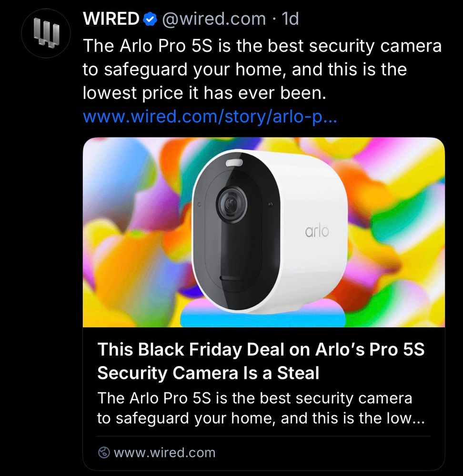This screenshot has width=463, height=476.
Task: Click the blue verified badge next to WIRED
Action: coord(150,19)
